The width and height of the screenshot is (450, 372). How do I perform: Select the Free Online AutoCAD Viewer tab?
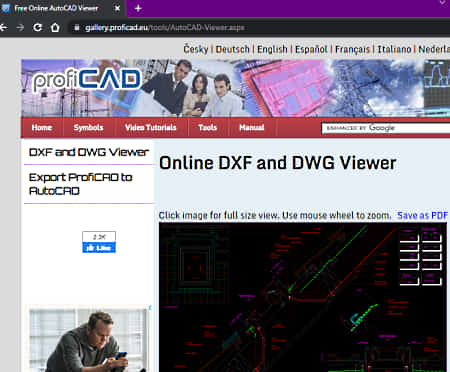coord(62,8)
